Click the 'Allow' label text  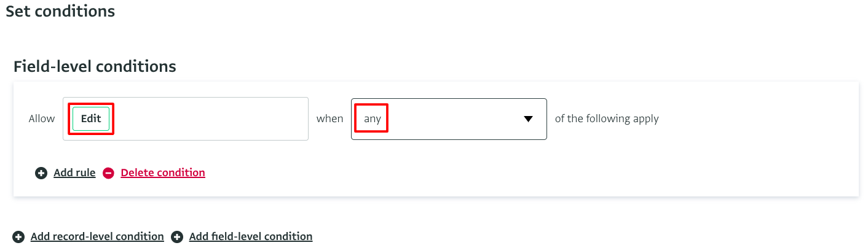[x=42, y=119]
